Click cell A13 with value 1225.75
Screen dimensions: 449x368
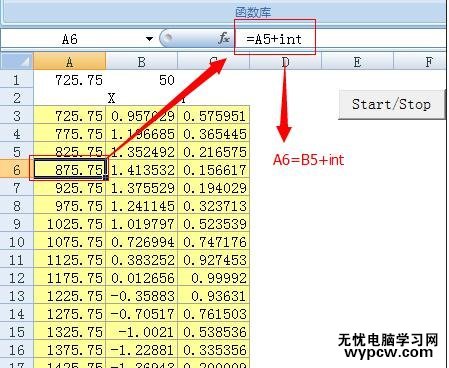point(70,296)
